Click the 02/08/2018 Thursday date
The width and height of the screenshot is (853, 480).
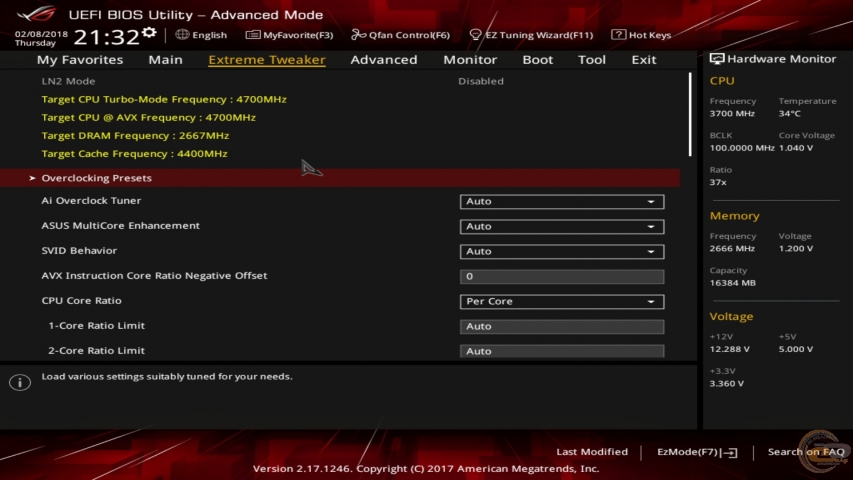tap(41, 38)
